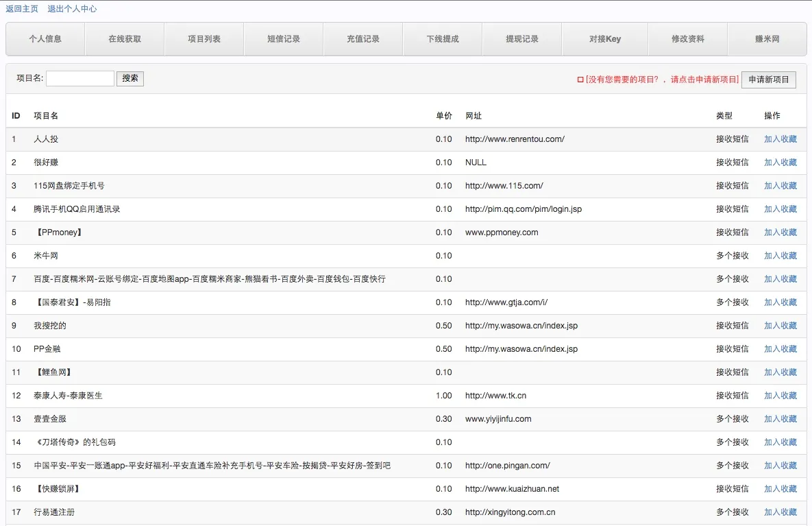Click the red square icon beside 没有您需要的项目
The height and width of the screenshot is (526, 812).
580,80
